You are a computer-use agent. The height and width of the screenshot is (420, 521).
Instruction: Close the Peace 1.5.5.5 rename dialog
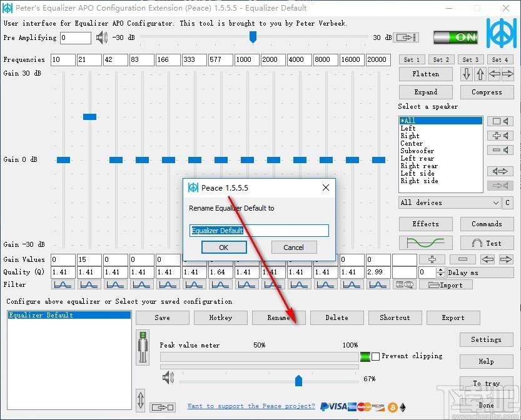(x=326, y=187)
